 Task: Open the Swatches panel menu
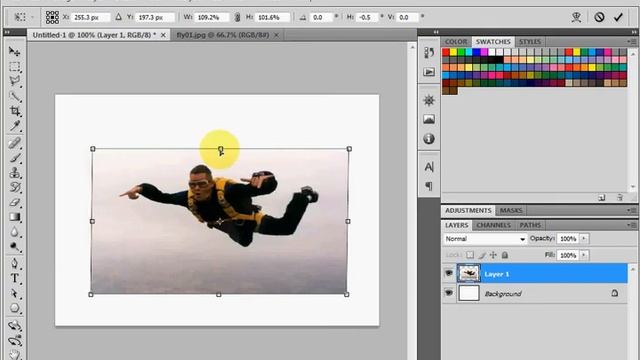631,42
